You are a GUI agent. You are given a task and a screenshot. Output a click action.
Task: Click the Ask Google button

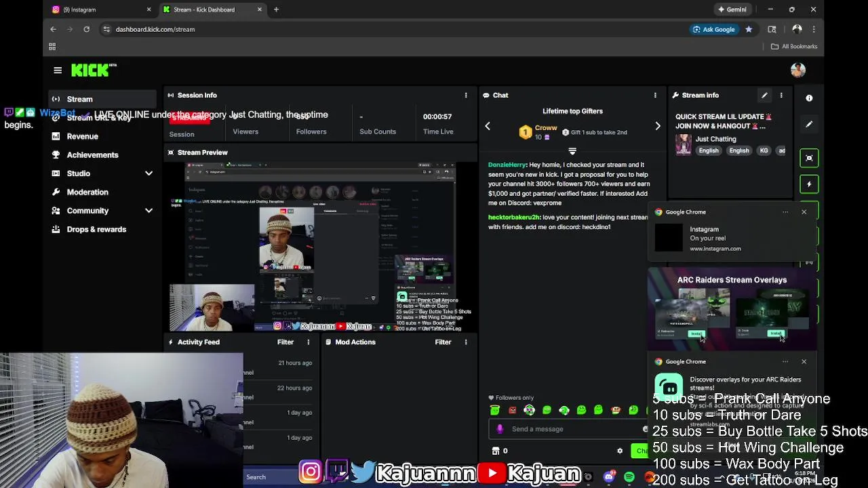(713, 29)
